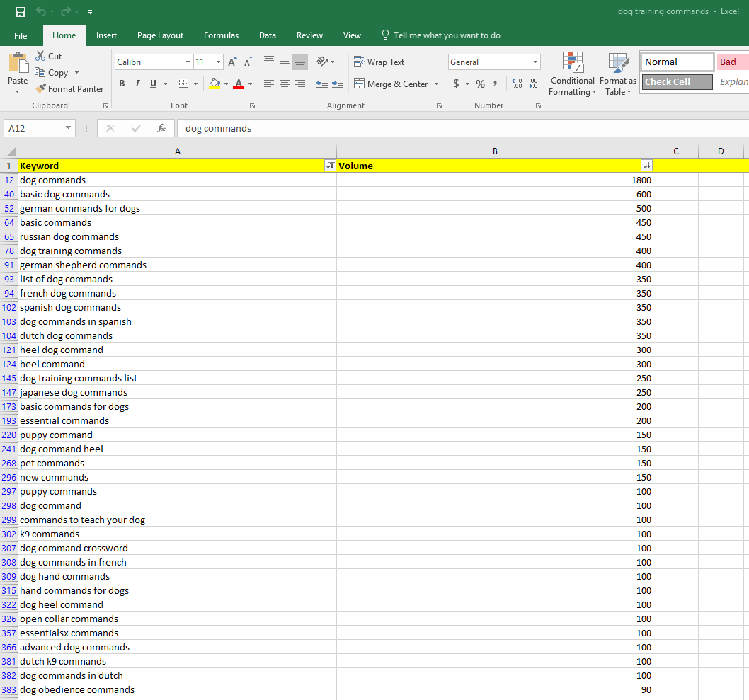Open the Volume column sort dropdown

click(646, 166)
